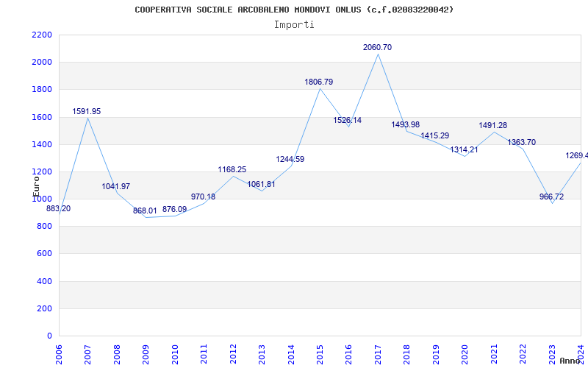The image size is (588, 368).
Task: Click the x-axis year label 2009
Action: [146, 354]
